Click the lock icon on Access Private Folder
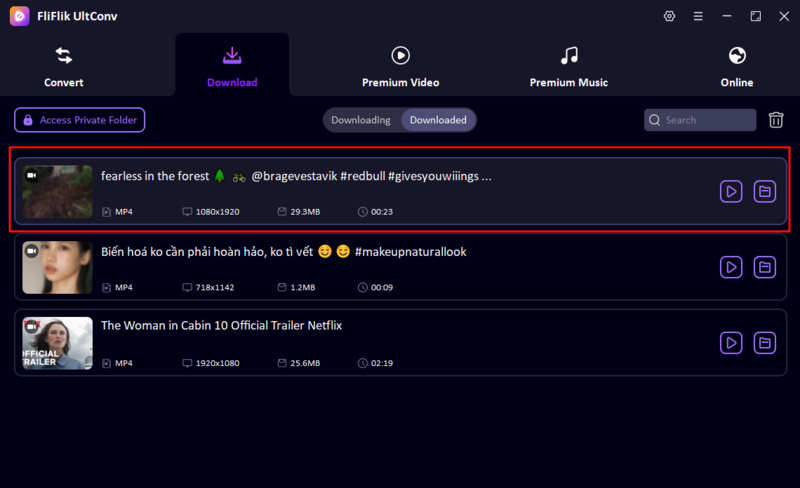Image resolution: width=800 pixels, height=488 pixels. coord(28,120)
